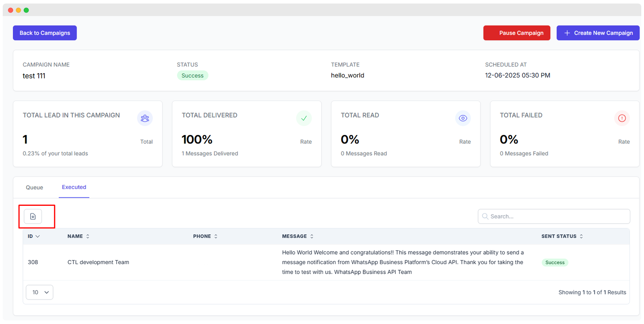The image size is (644, 324).
Task: Select the Executed tab
Action: [74, 187]
